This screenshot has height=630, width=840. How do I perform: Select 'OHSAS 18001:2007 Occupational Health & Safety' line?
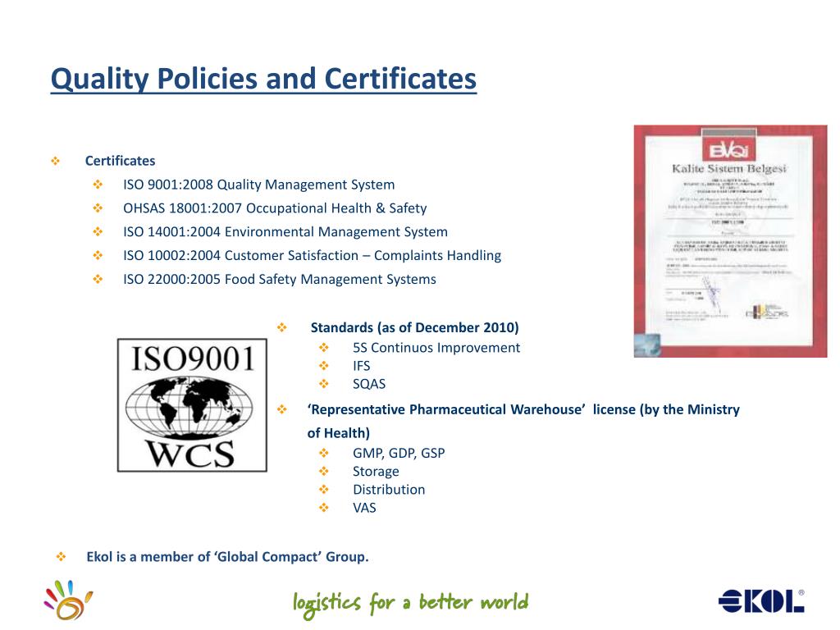(275, 208)
